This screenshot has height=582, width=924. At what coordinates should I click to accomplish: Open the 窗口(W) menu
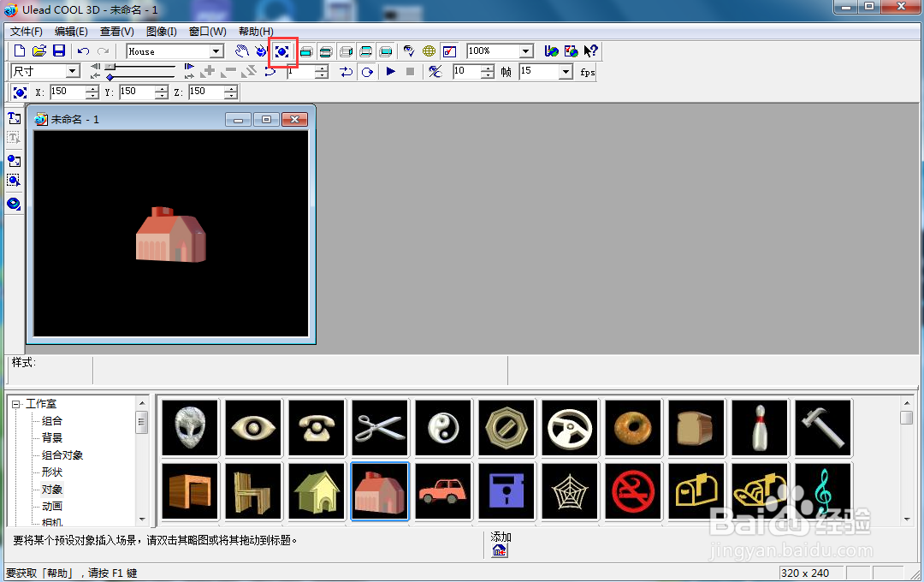click(x=207, y=32)
